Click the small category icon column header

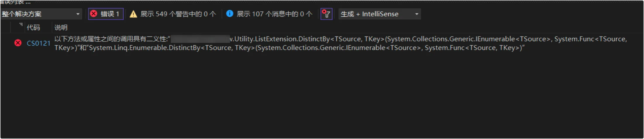point(20,25)
